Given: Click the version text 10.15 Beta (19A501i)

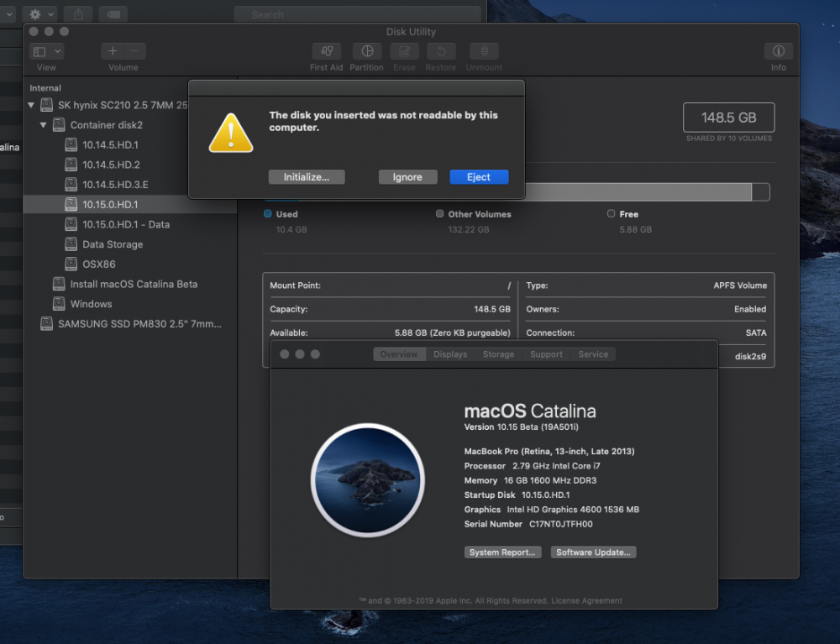Looking at the screenshot, I should click(522, 427).
